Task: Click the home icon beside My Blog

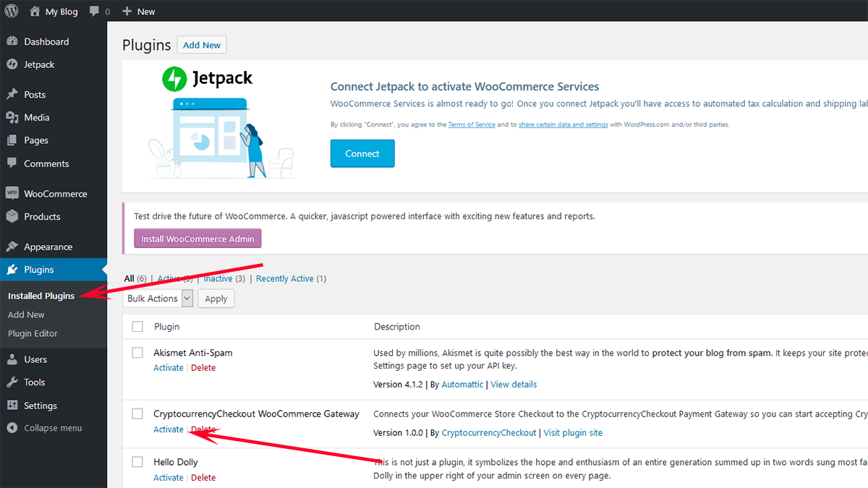Action: [35, 11]
